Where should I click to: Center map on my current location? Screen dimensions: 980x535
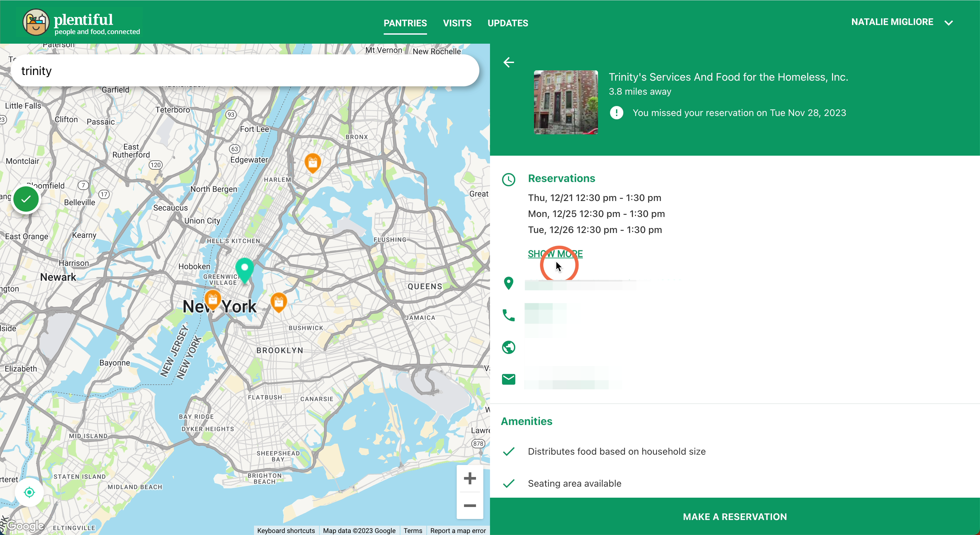29,492
